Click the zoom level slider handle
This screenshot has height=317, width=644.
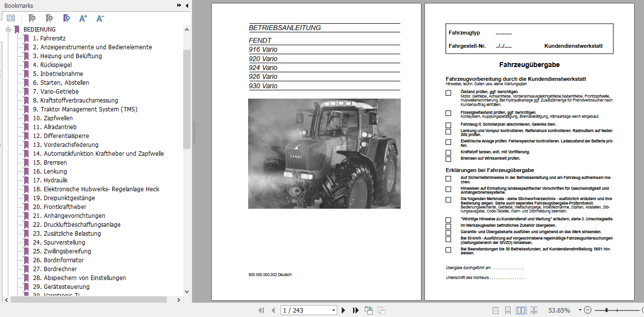tap(607, 310)
